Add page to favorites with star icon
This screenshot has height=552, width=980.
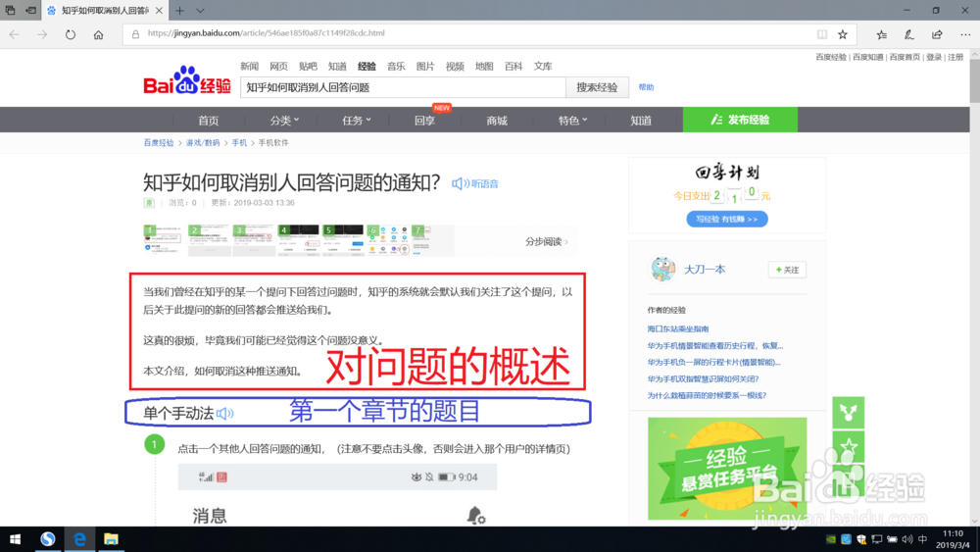pos(843,34)
